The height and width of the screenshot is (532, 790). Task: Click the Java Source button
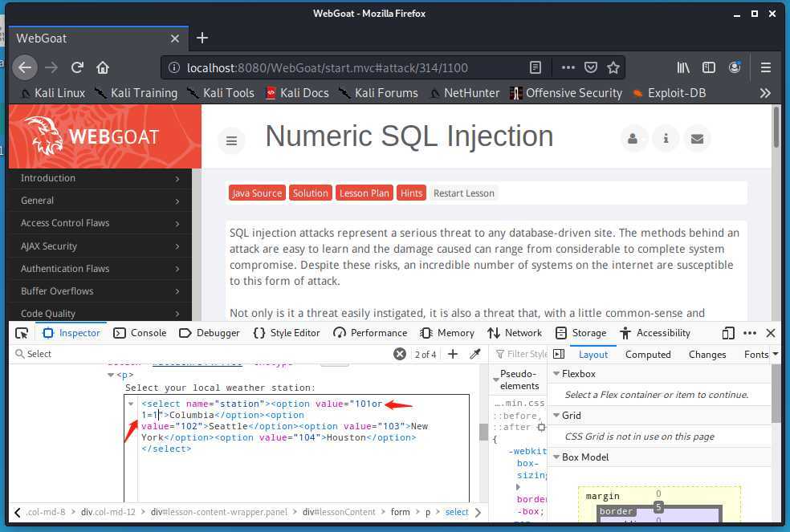click(256, 193)
